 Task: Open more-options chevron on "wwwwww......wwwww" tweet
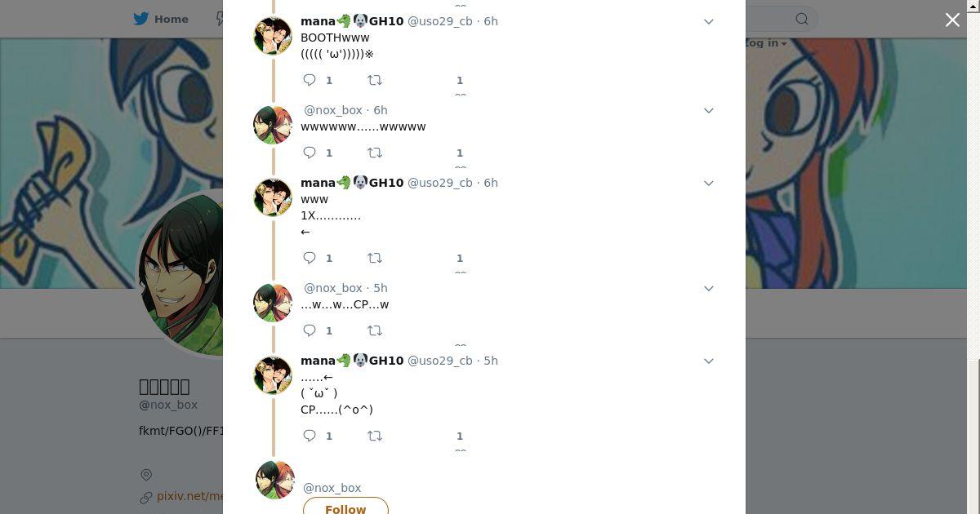pos(709,110)
